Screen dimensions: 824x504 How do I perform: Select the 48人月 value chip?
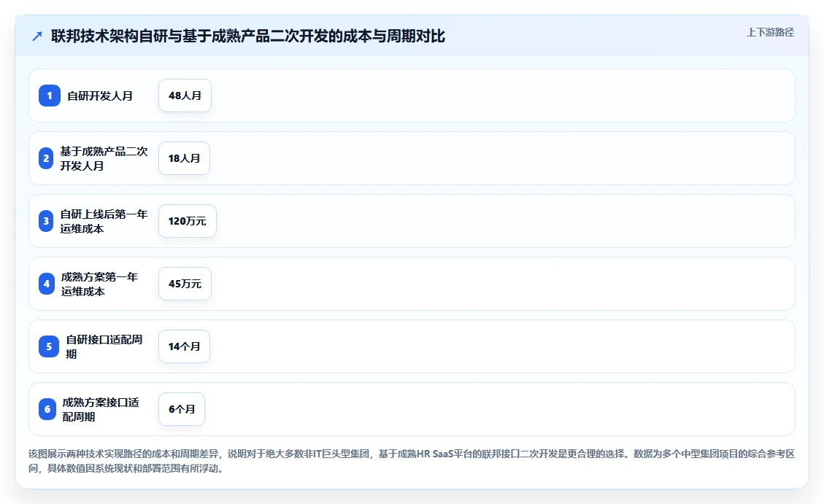tap(185, 96)
